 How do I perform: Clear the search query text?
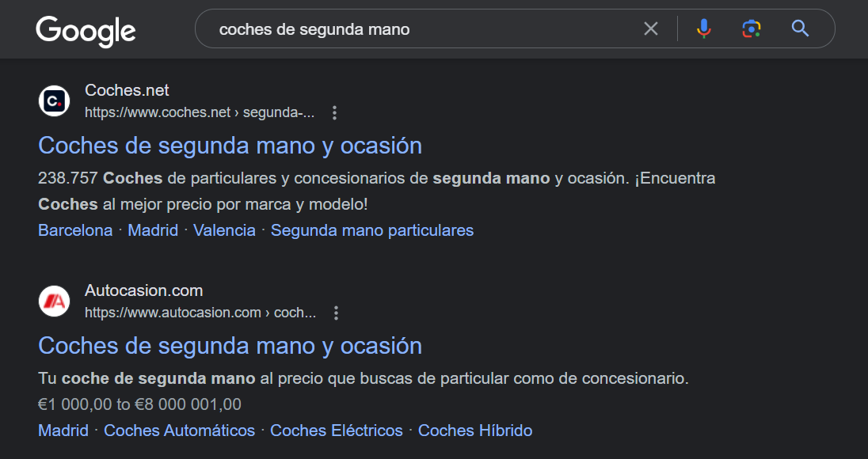tap(650, 29)
